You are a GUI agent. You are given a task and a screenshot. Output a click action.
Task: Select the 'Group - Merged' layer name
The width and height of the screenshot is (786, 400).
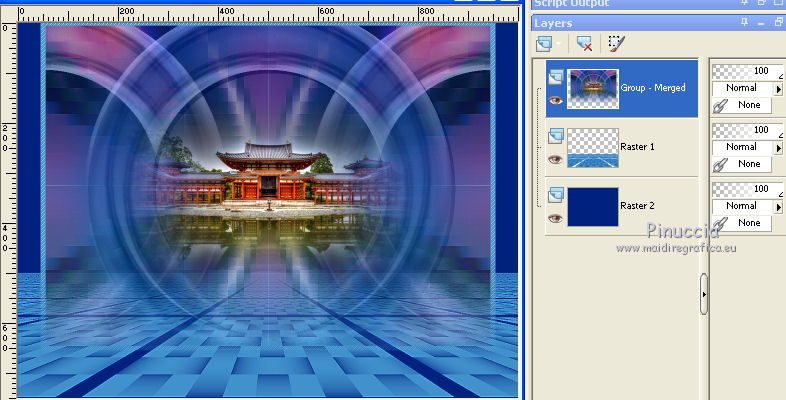coord(653,88)
